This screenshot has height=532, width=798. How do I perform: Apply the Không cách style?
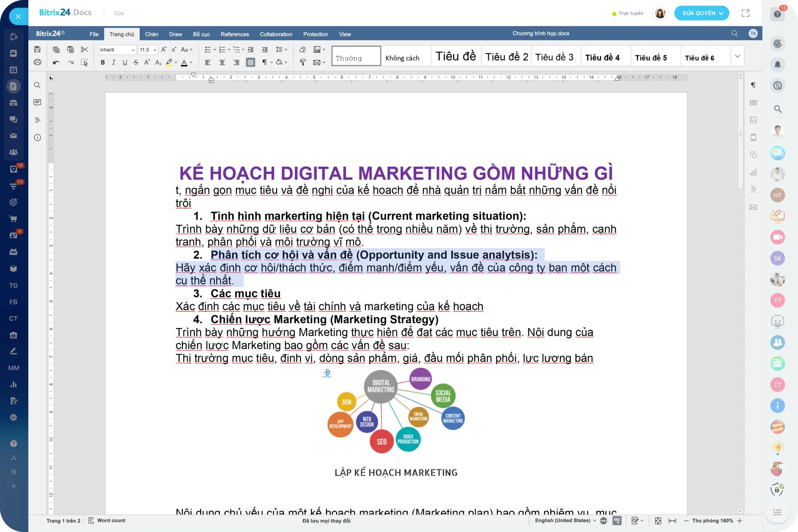tap(406, 56)
